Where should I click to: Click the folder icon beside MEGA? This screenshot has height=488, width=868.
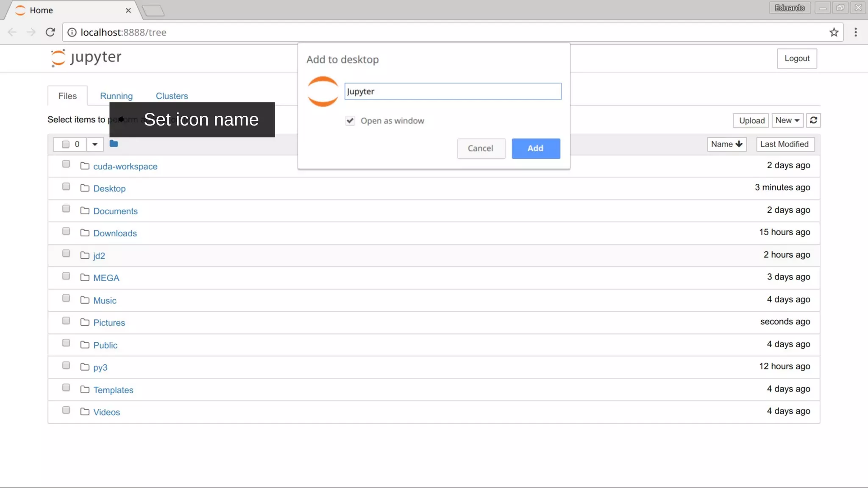(85, 277)
